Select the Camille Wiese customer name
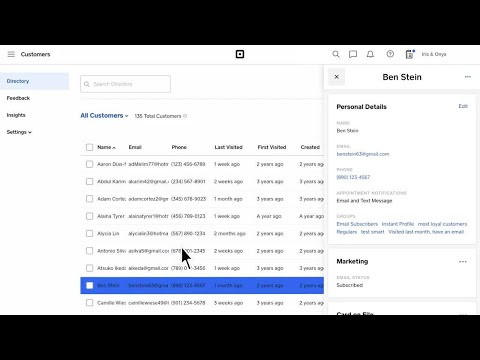Screen dimensions: 480x360 pos(111,303)
